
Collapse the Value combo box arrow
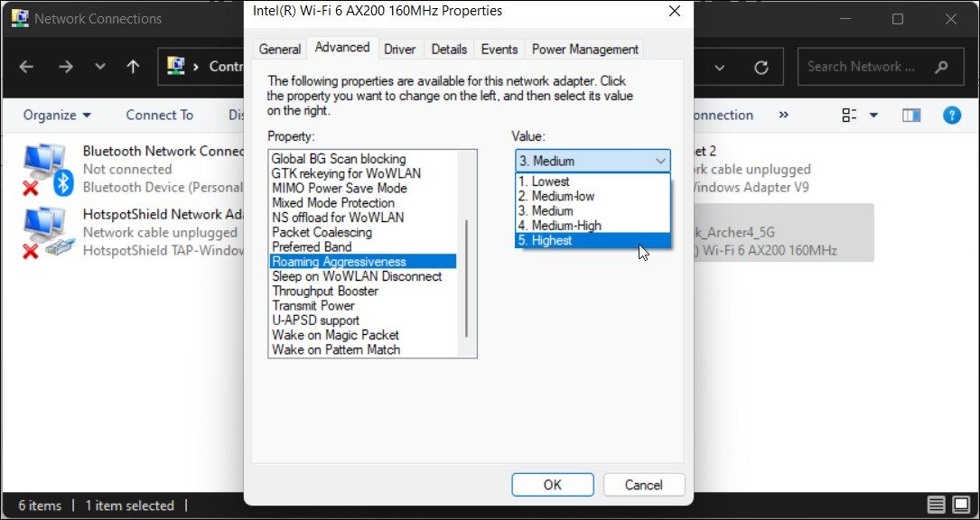pyautogui.click(x=660, y=162)
